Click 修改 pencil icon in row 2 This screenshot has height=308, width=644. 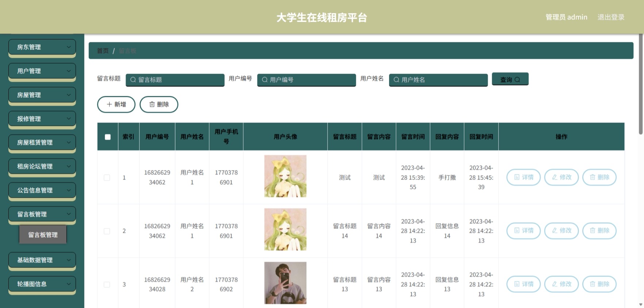[555, 230]
